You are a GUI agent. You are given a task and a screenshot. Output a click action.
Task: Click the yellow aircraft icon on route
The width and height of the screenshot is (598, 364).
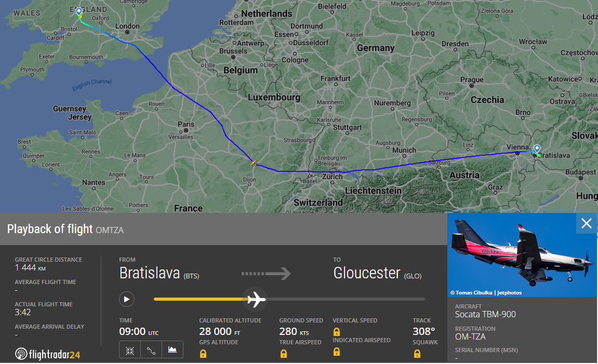point(254,163)
